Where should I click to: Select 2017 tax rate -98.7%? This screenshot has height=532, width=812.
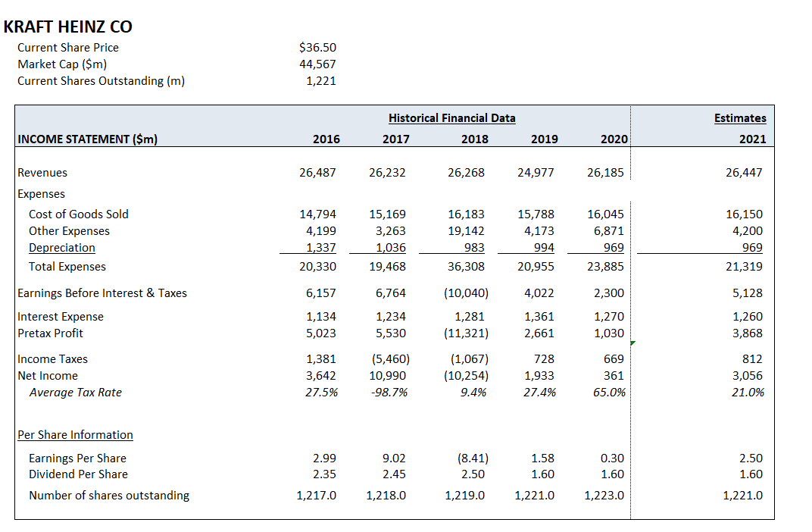389,393
